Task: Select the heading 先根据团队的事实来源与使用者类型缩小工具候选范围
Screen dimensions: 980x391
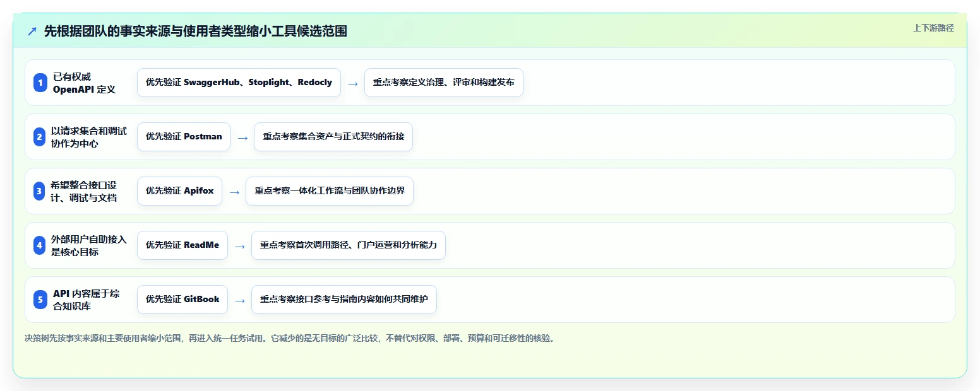Action: (x=196, y=32)
